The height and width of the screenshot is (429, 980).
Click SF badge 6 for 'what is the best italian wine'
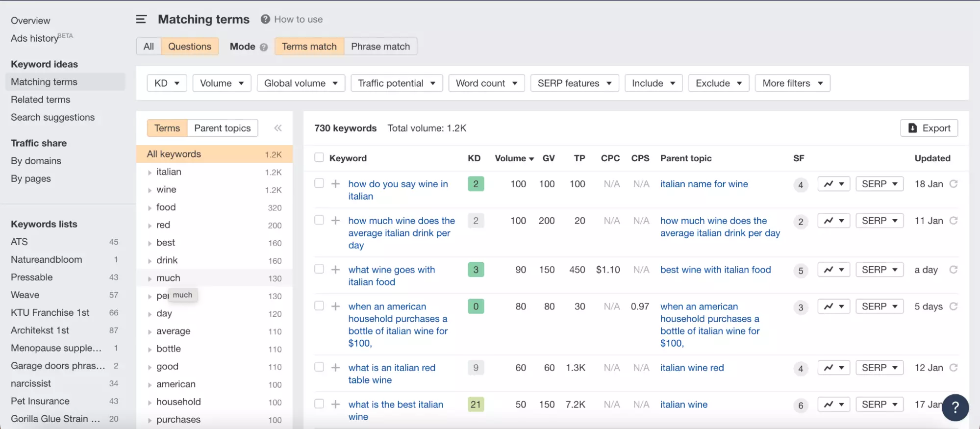801,405
